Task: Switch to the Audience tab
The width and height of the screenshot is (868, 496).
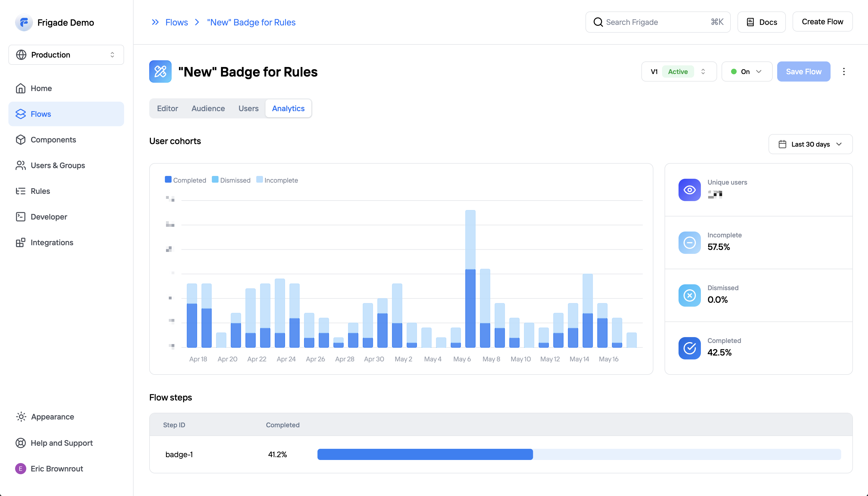Action: (208, 108)
